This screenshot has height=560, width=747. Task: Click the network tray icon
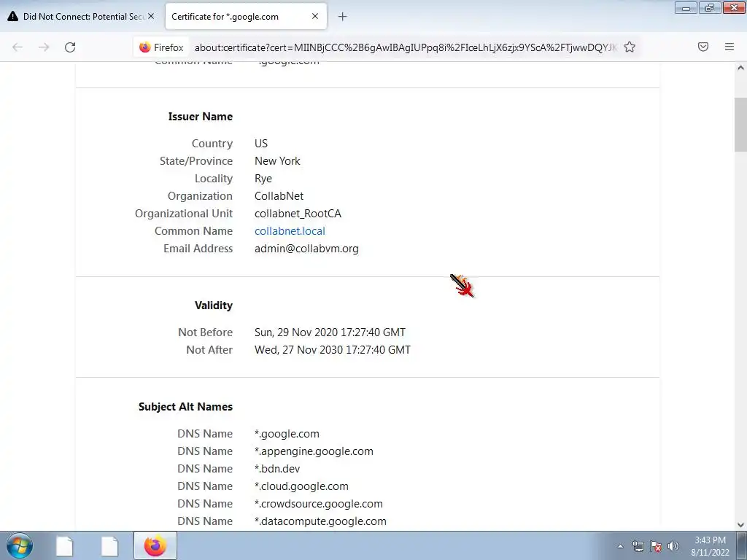(638, 546)
